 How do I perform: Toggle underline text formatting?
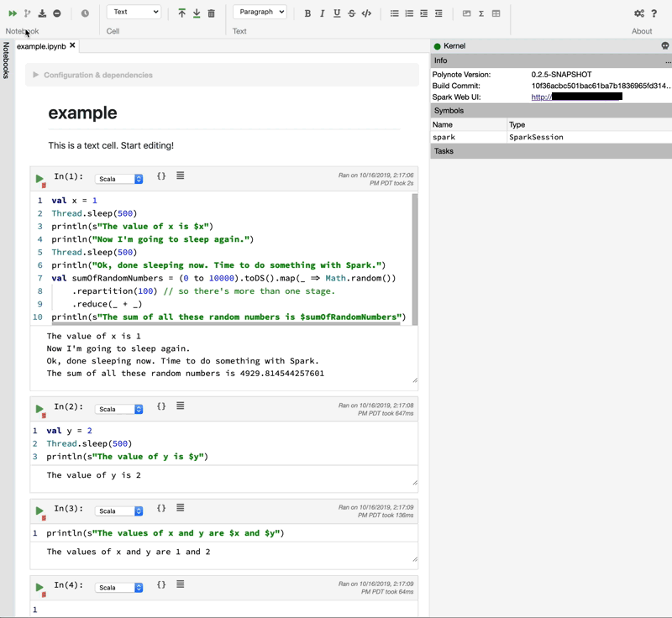click(x=337, y=13)
